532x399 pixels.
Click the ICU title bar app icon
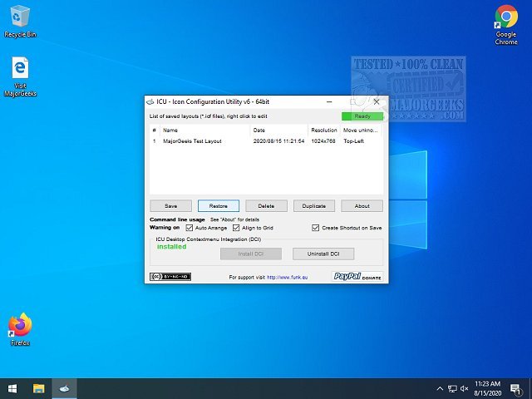(x=150, y=101)
